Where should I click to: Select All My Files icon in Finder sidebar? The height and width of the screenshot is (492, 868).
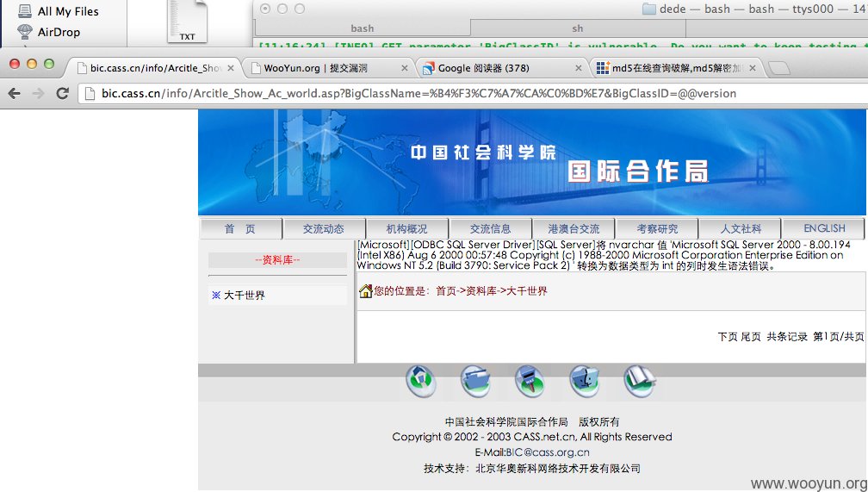click(x=25, y=10)
